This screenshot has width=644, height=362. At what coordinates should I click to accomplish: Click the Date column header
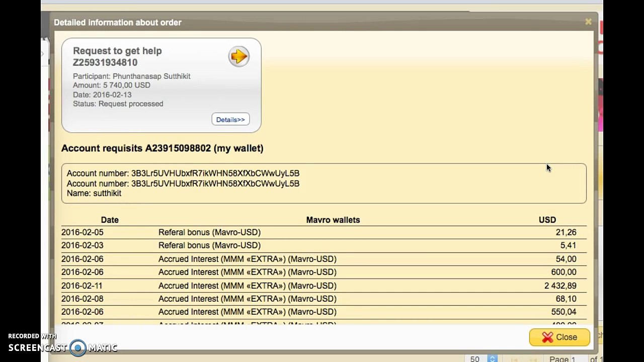[110, 220]
